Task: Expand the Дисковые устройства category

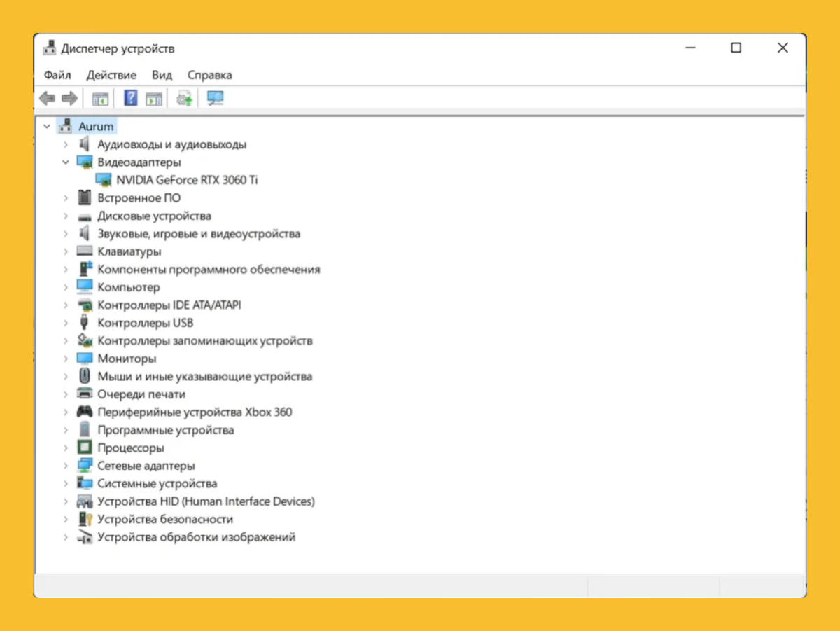Action: (x=66, y=216)
